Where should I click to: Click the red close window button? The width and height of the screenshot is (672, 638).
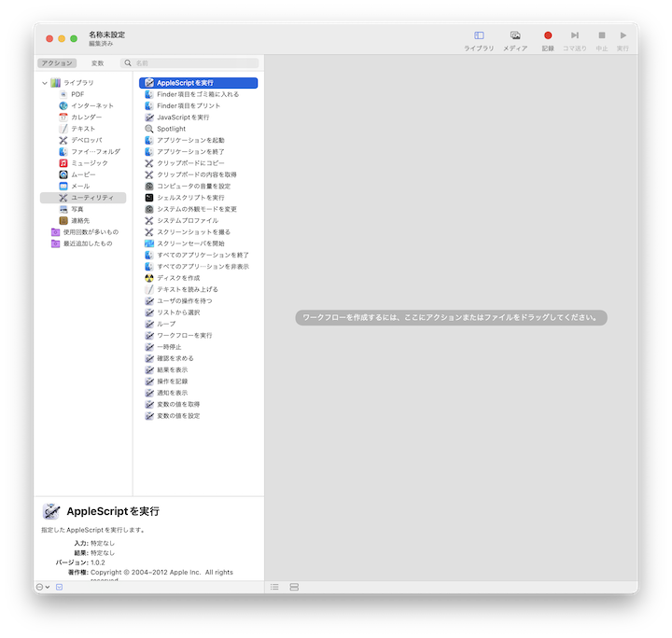[x=49, y=38]
